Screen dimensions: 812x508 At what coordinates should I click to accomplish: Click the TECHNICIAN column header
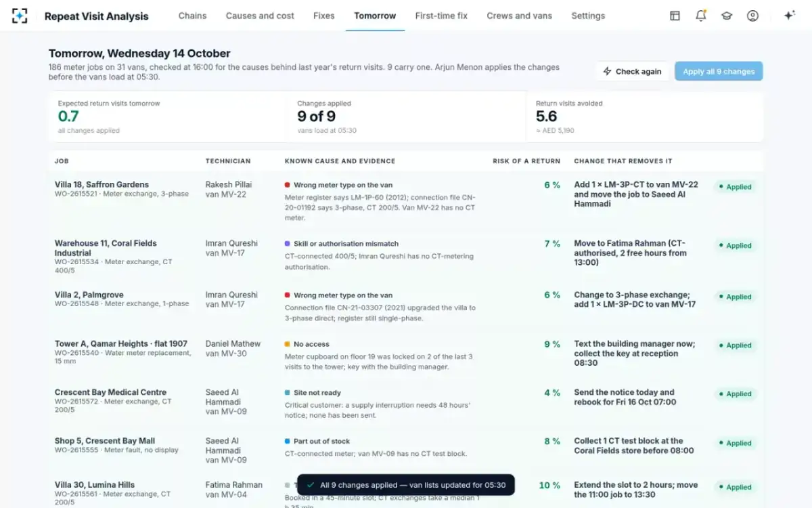[x=228, y=161]
